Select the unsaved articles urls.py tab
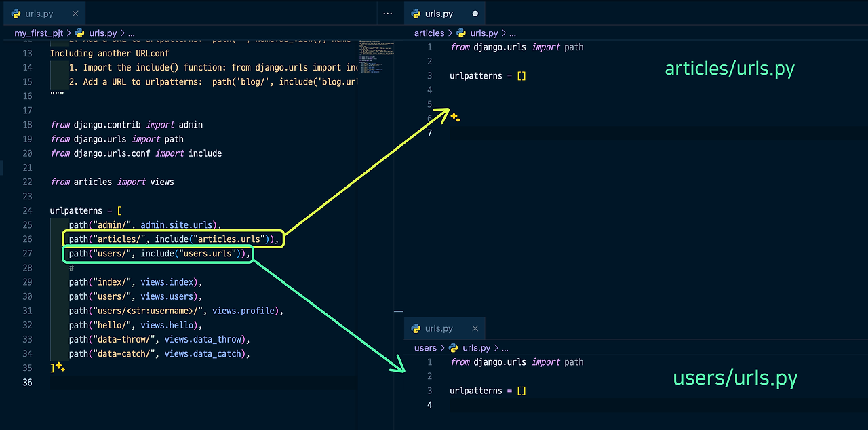This screenshot has width=868, height=430. click(444, 14)
